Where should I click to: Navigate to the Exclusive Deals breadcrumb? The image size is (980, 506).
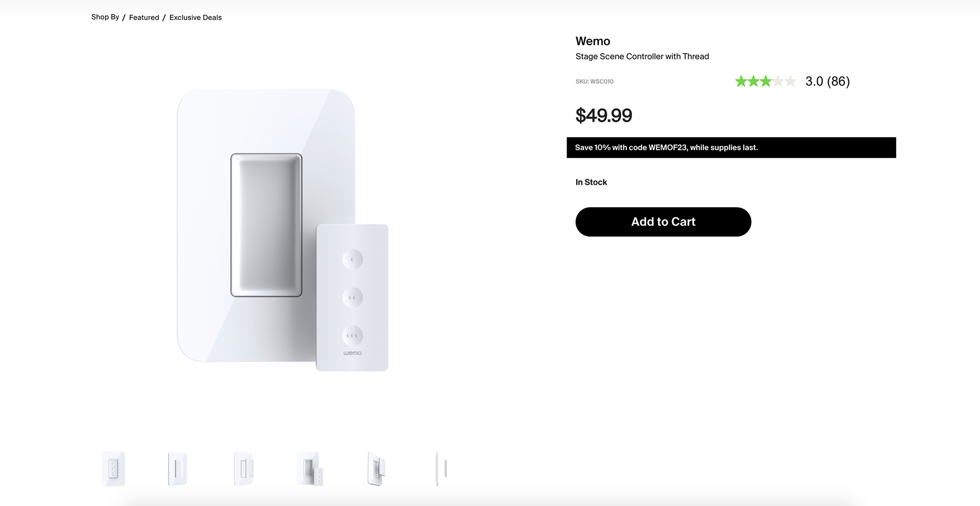click(195, 17)
